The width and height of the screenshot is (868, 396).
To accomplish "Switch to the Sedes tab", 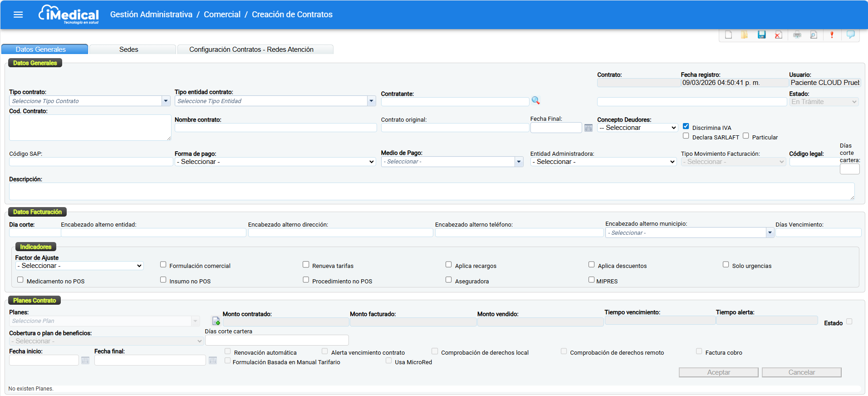I will pyautogui.click(x=129, y=49).
